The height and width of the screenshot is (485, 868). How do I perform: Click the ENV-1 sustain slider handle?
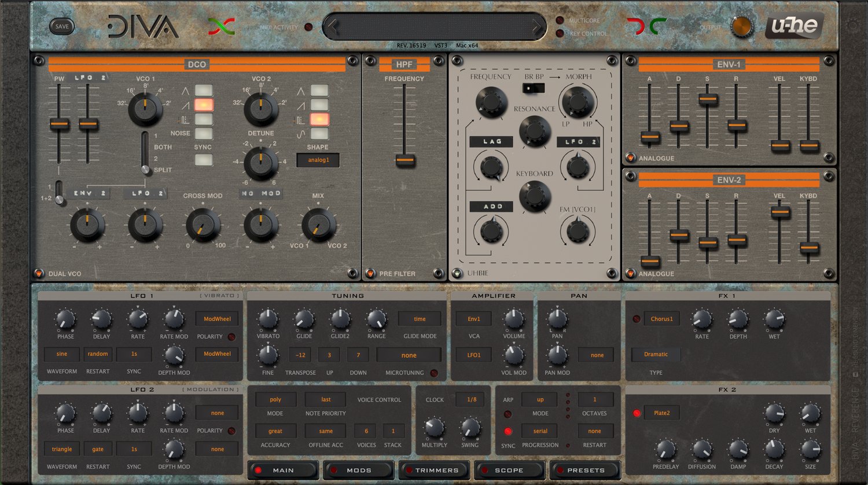click(x=708, y=100)
